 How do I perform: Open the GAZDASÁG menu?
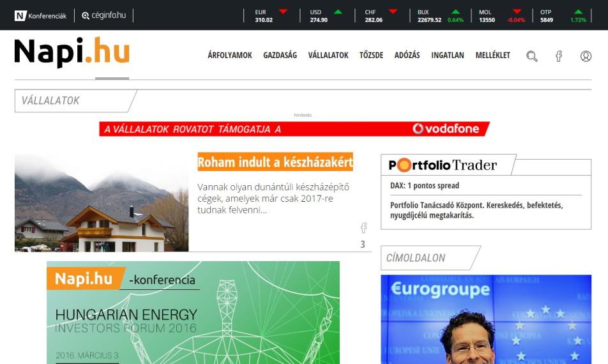click(x=280, y=56)
